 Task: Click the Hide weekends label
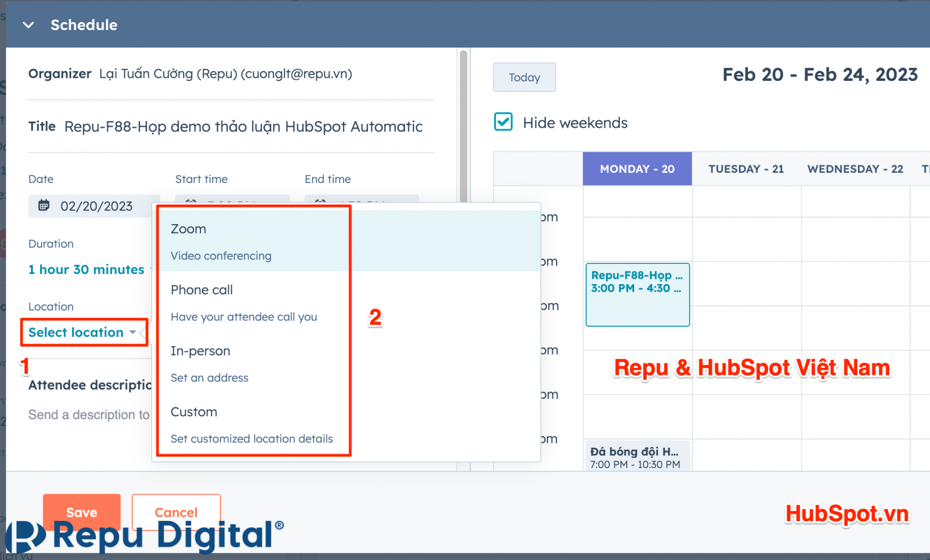click(575, 123)
